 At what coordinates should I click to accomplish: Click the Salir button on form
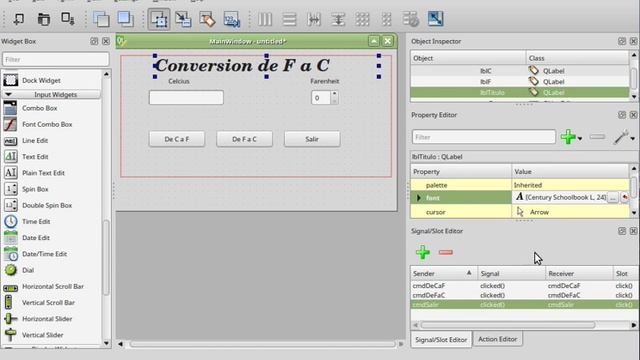(x=312, y=139)
